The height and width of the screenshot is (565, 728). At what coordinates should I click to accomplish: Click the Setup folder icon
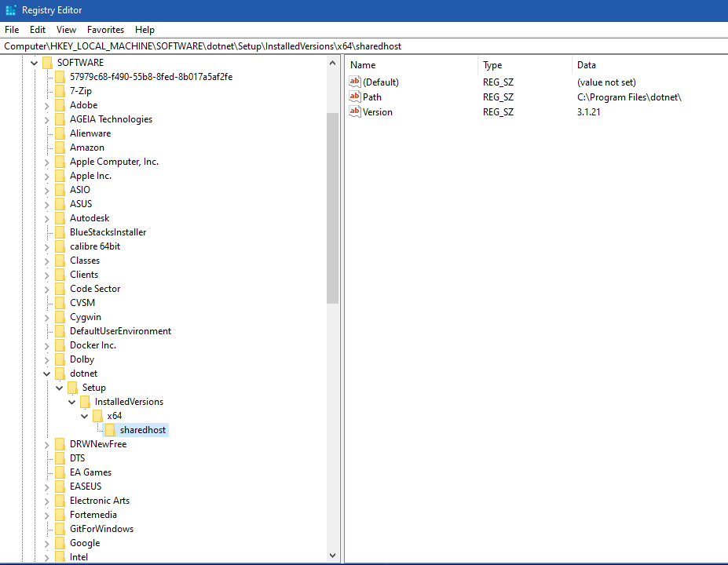coord(72,388)
